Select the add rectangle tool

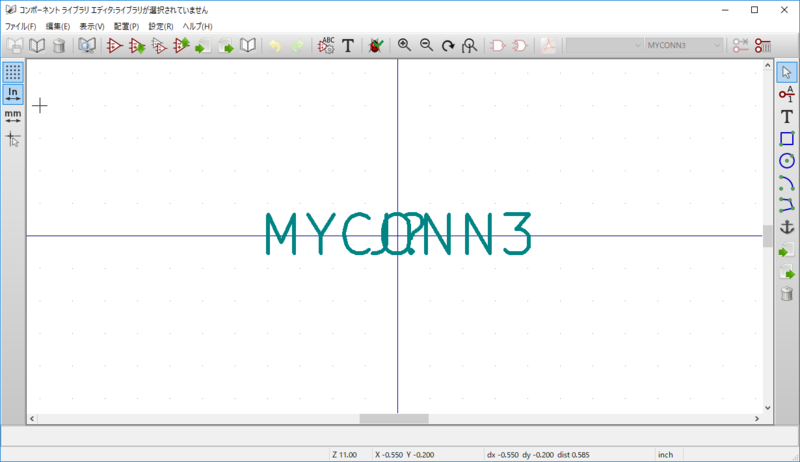[787, 139]
